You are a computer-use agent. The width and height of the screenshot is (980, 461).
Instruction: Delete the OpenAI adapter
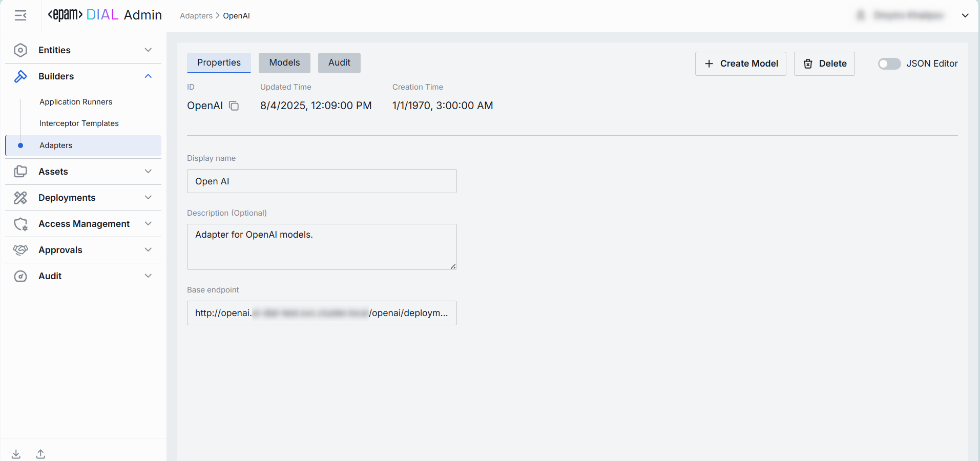(x=824, y=64)
